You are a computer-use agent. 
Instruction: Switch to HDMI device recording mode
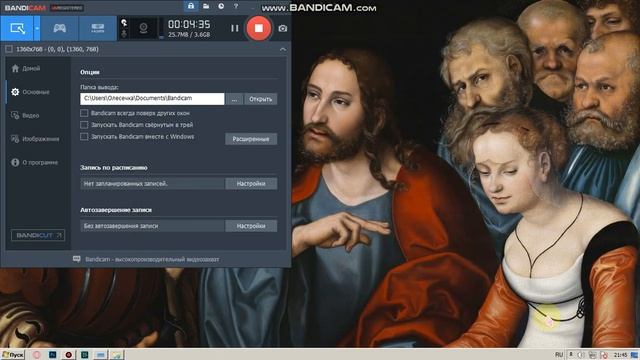tap(98, 28)
